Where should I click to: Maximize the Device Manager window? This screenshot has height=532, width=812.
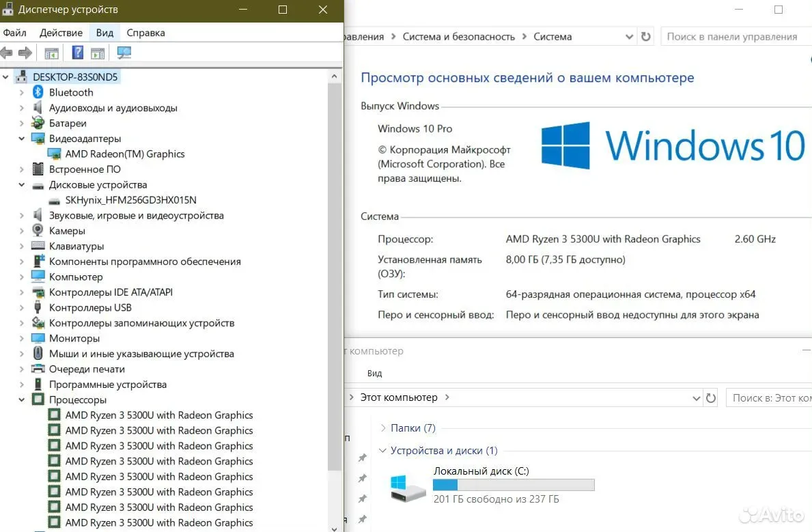click(283, 10)
